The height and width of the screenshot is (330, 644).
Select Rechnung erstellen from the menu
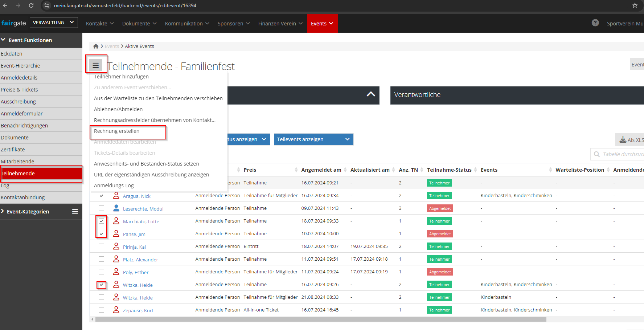pos(116,131)
